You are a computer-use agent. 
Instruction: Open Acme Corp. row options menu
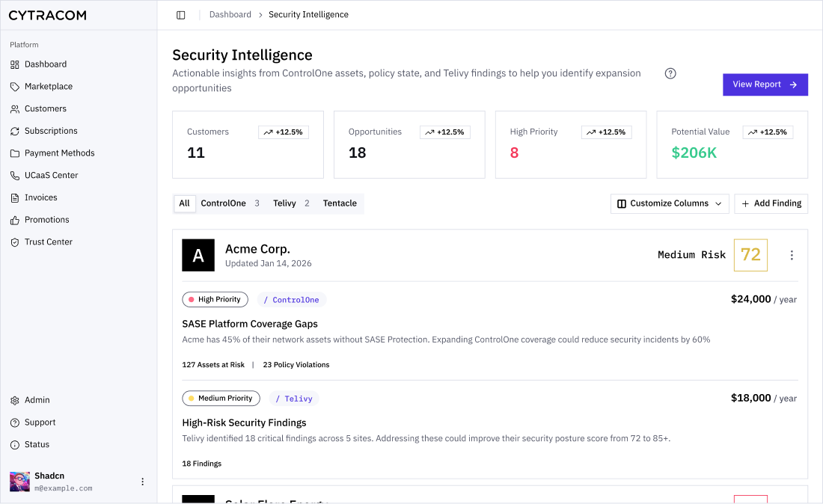pos(792,256)
